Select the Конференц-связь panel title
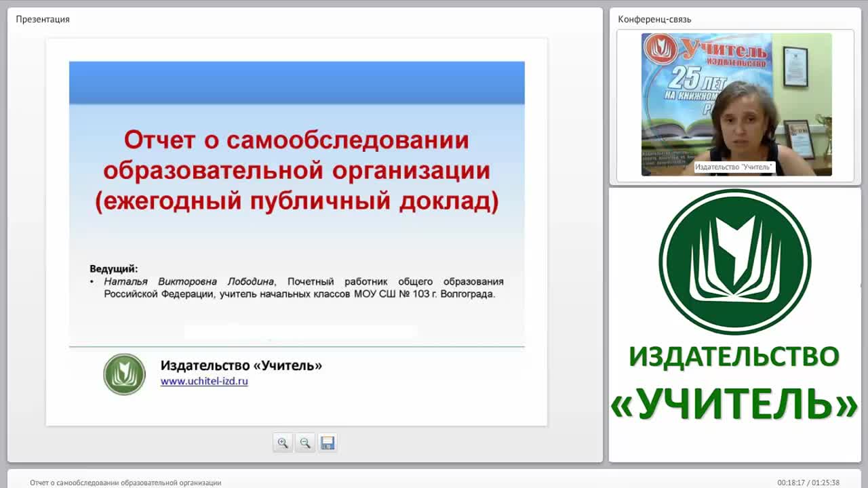The height and width of the screenshot is (488, 868). (x=654, y=19)
